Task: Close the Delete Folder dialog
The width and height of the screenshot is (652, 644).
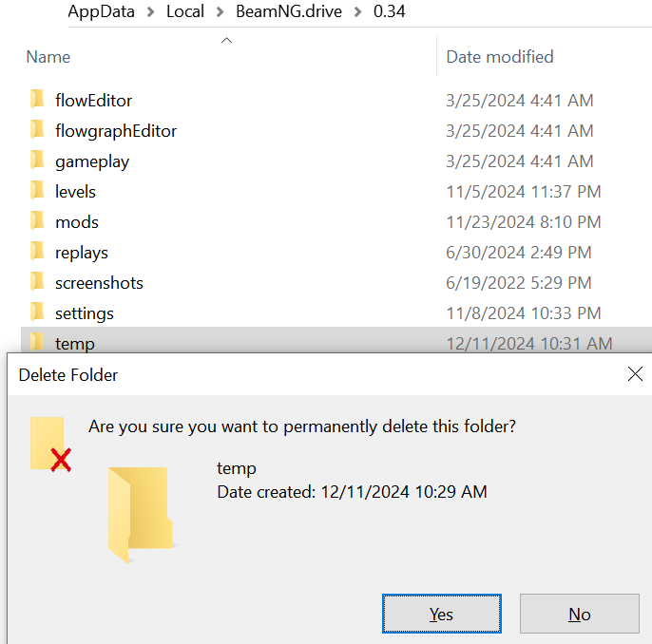Action: click(635, 374)
